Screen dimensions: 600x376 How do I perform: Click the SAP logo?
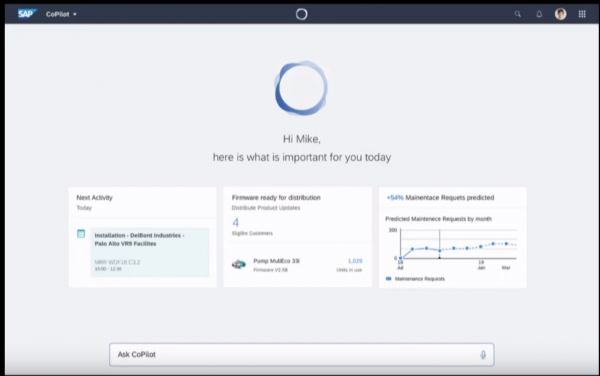27,14
